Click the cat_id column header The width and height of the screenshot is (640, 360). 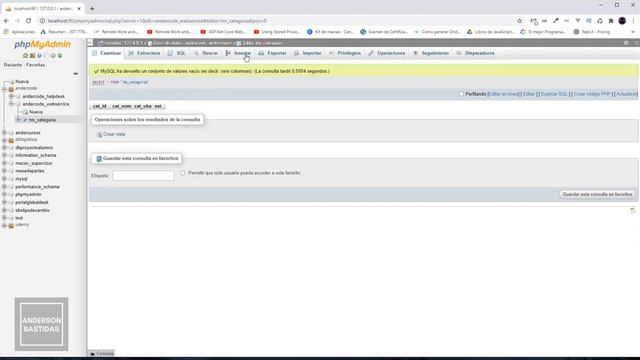tap(100, 106)
